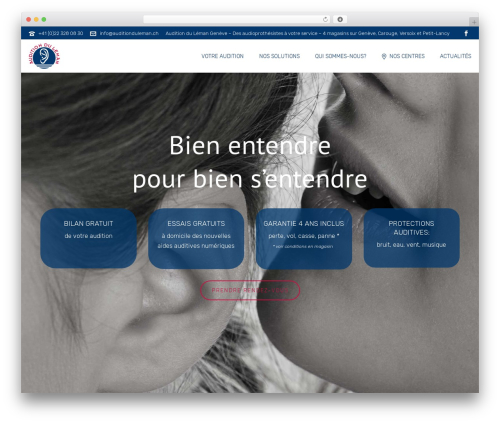Select the Essais gratuits card

coord(196,238)
